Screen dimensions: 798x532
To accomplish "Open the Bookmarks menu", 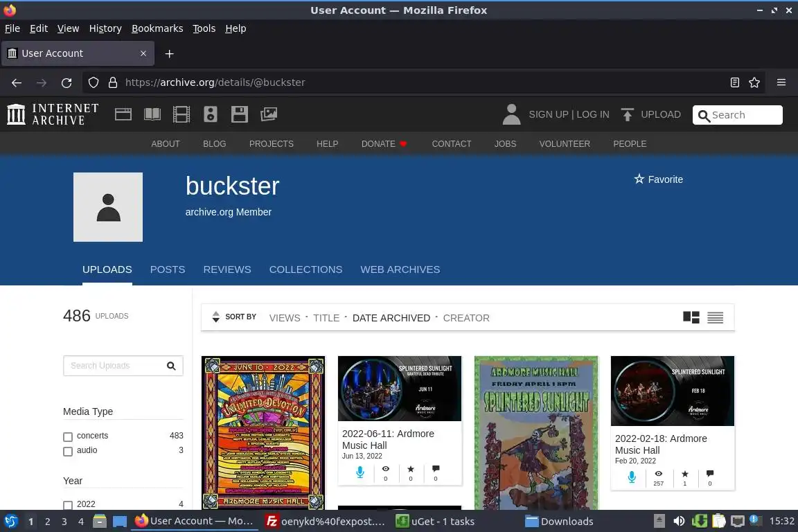I will click(157, 28).
